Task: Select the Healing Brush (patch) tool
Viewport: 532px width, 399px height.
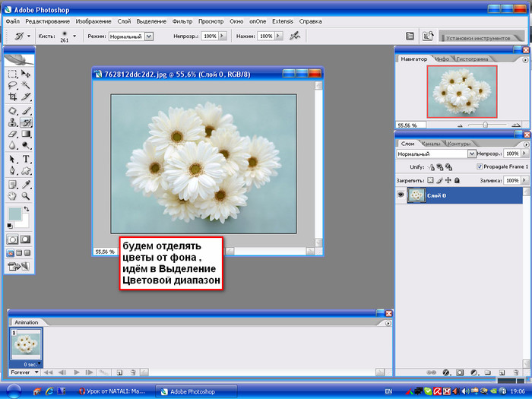Action: [13, 111]
